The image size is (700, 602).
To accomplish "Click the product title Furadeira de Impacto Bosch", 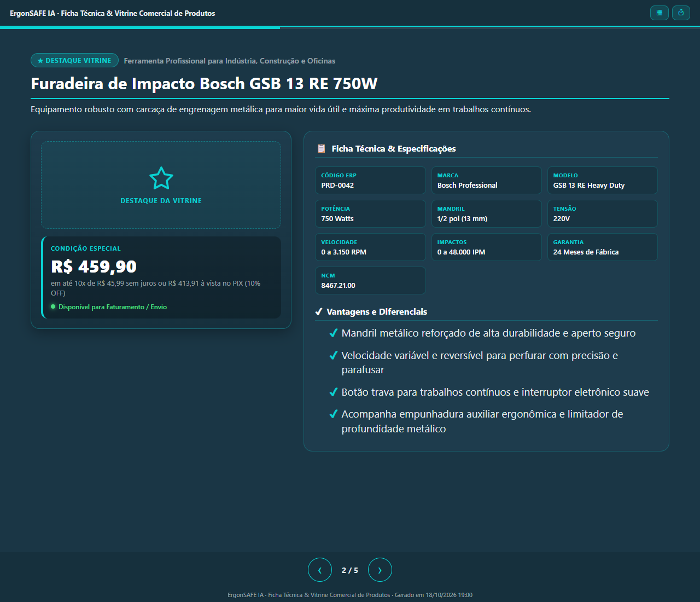I will tap(204, 83).
